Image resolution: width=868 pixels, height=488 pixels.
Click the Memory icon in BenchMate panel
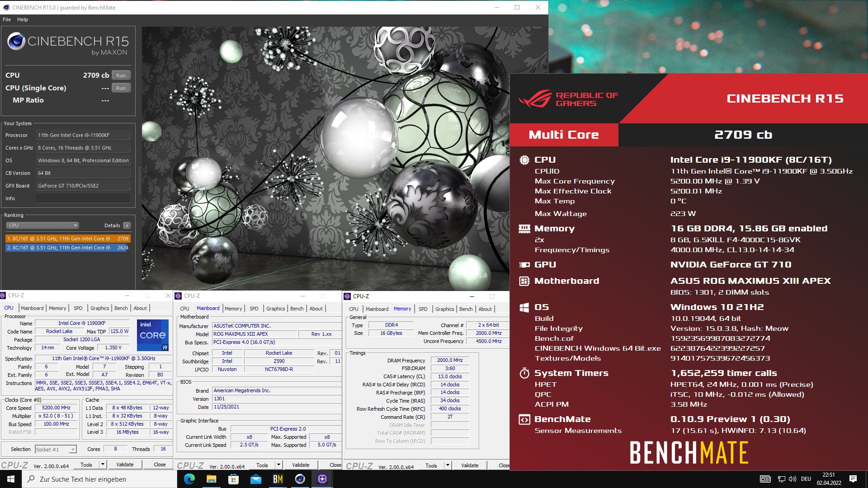click(524, 229)
